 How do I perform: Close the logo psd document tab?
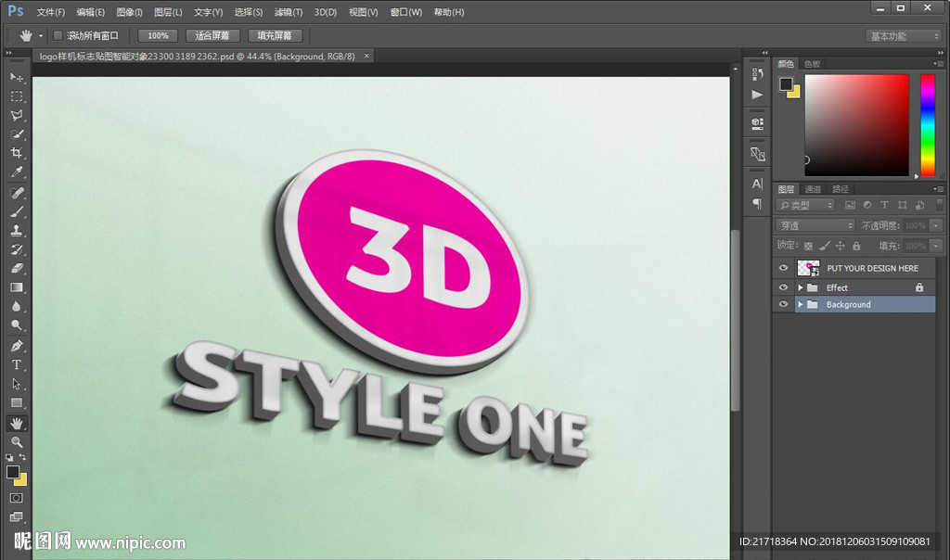tap(366, 56)
